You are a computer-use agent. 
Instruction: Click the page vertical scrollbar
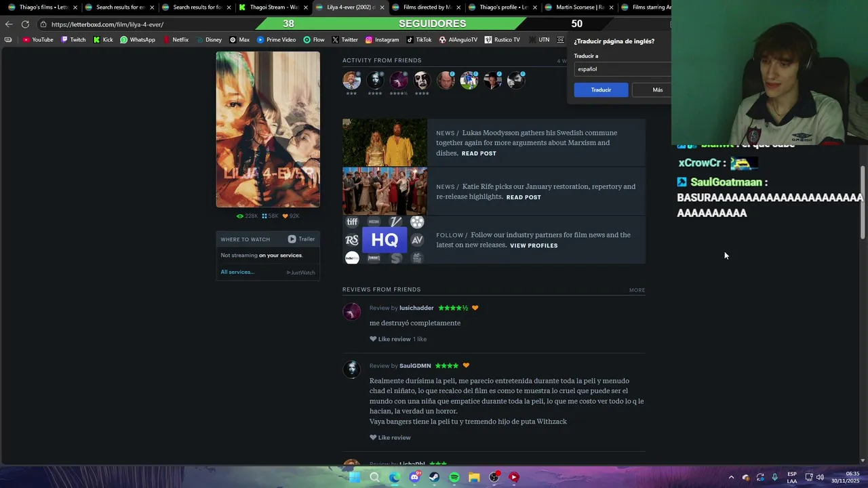pyautogui.click(x=863, y=202)
